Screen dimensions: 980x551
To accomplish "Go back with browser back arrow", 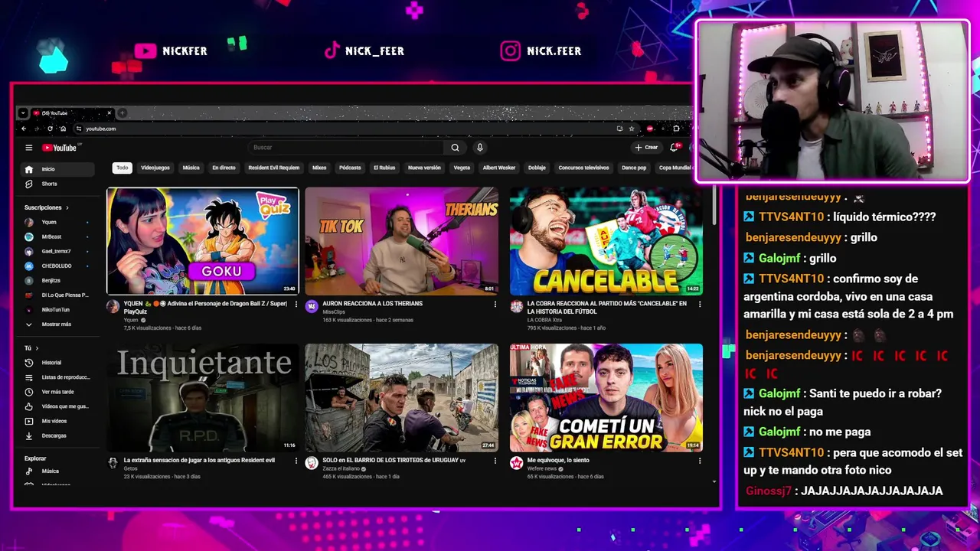I will coord(24,129).
